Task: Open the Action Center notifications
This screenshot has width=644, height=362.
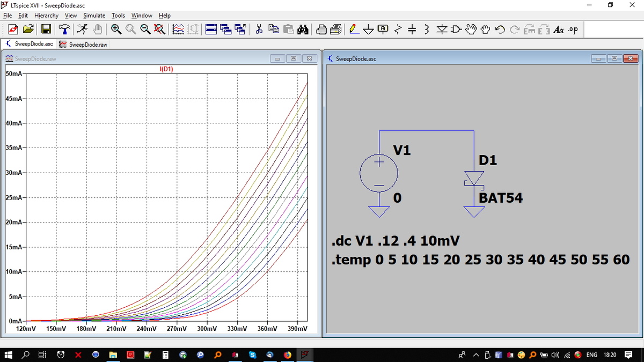Action: click(x=628, y=354)
